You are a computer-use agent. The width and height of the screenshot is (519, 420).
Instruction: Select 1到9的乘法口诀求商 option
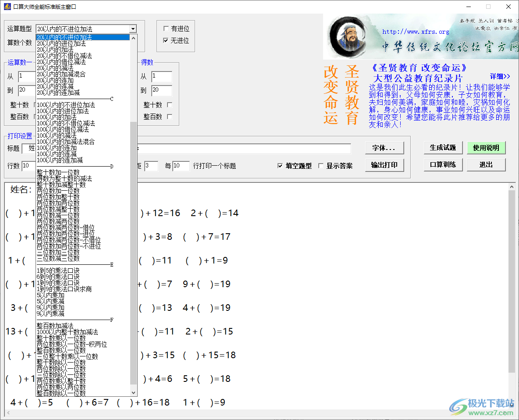(83, 289)
